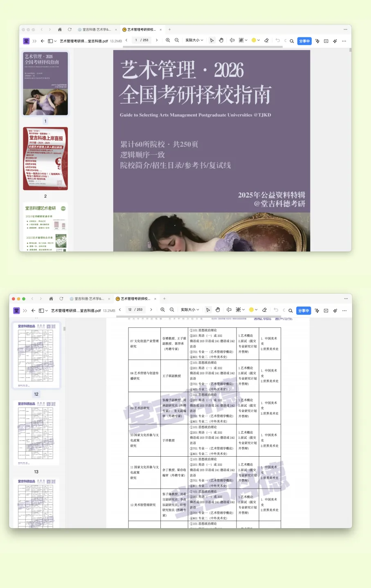Image resolution: width=371 pixels, height=588 pixels.
Task: Open home icon in the page-1 window
Action: [60, 29]
